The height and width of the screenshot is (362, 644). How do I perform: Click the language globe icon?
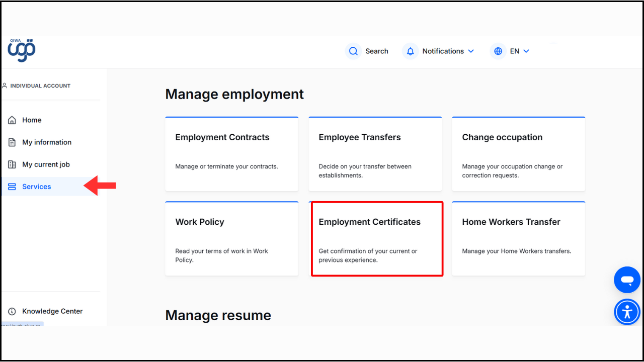pos(498,51)
